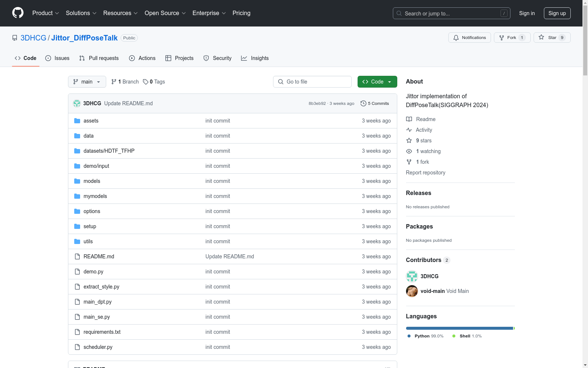Click the Sign up button

(x=557, y=13)
